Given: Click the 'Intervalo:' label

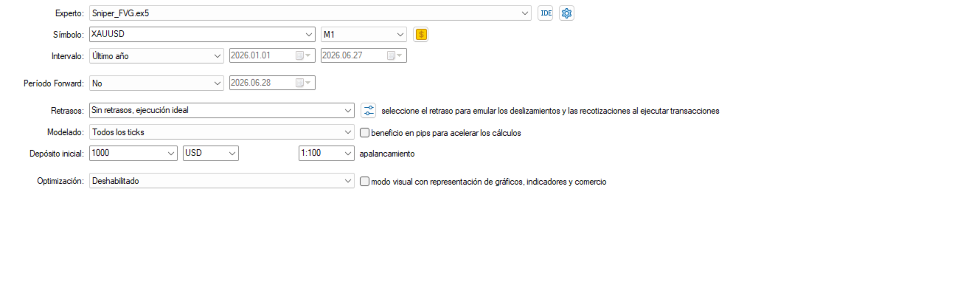Looking at the screenshot, I should point(68,56).
